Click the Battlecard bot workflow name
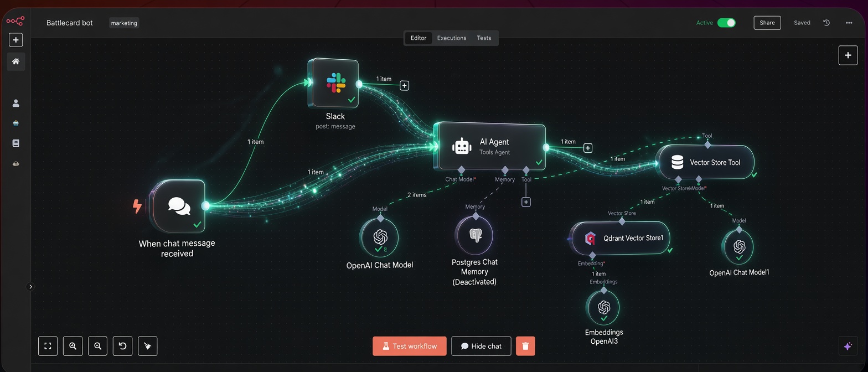The height and width of the screenshot is (372, 868). pyautogui.click(x=70, y=23)
